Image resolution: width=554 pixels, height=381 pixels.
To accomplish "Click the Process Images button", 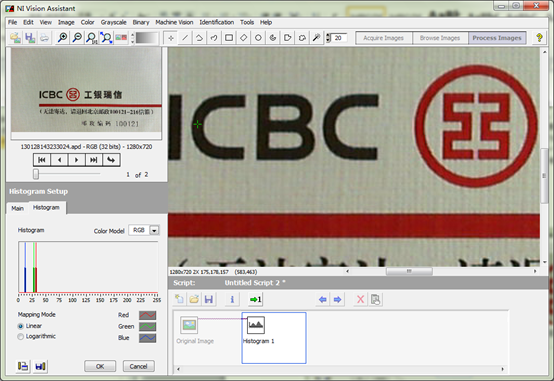I will pos(497,38).
